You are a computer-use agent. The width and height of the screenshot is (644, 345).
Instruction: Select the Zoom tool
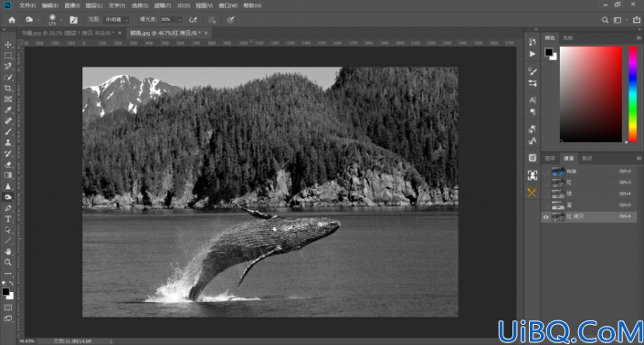(x=8, y=262)
